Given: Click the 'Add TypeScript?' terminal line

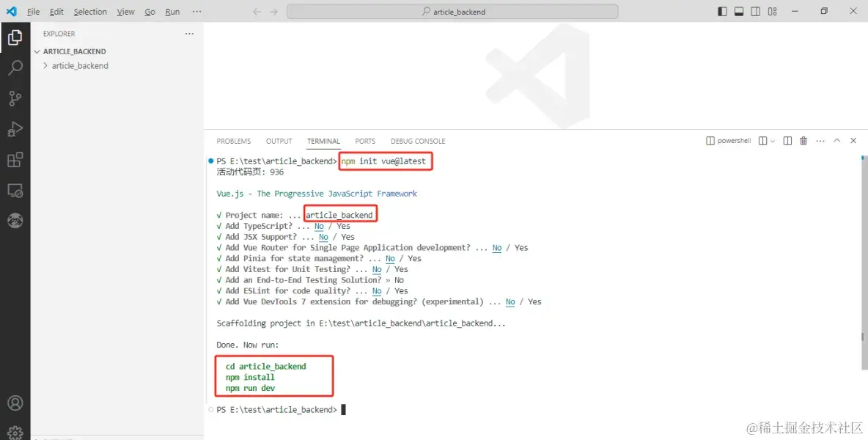Looking at the screenshot, I should pyautogui.click(x=284, y=227).
